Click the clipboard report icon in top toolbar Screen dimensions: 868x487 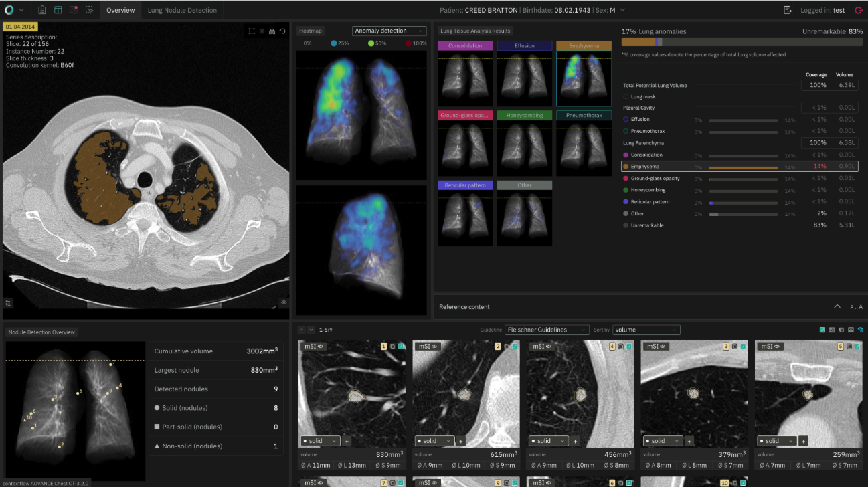[42, 10]
